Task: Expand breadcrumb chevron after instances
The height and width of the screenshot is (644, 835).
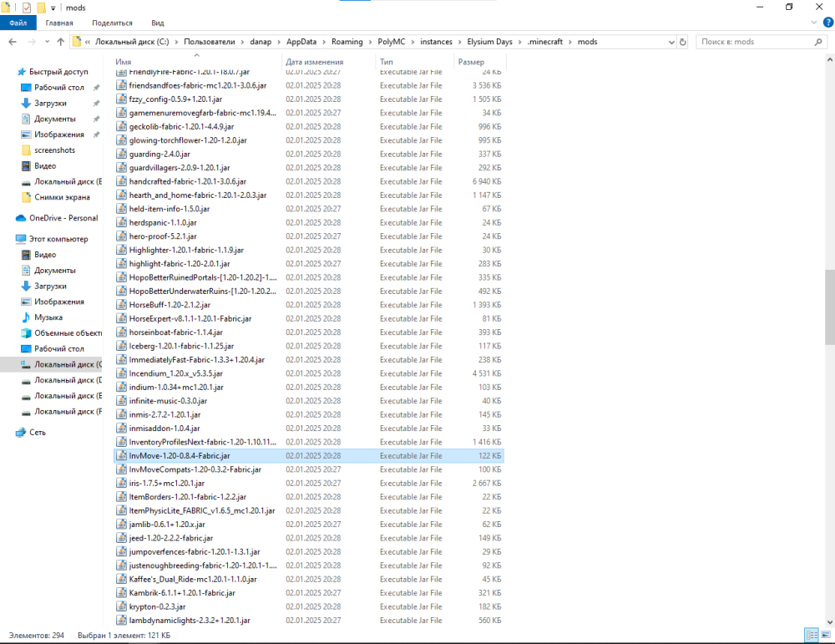Action: point(459,42)
